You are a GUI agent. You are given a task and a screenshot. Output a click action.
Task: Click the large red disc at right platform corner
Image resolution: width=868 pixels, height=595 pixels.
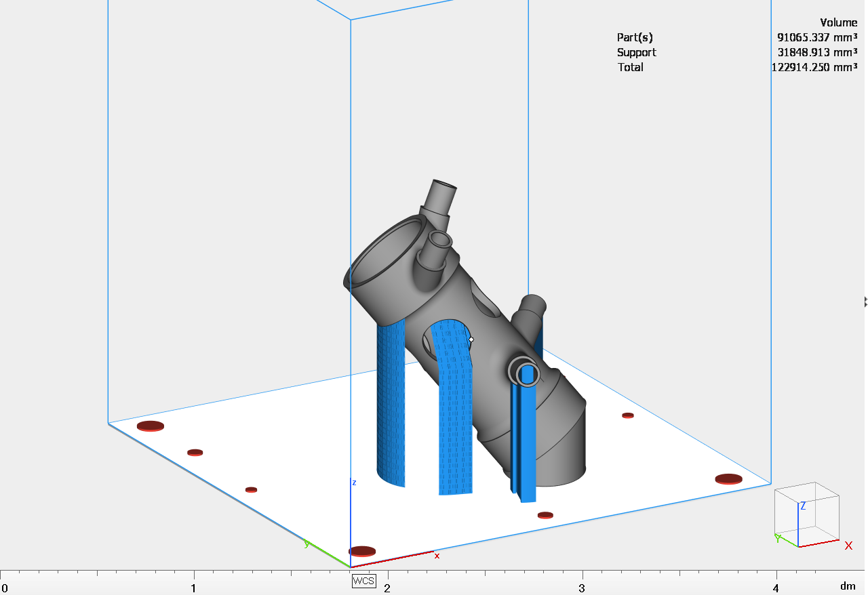[728, 478]
